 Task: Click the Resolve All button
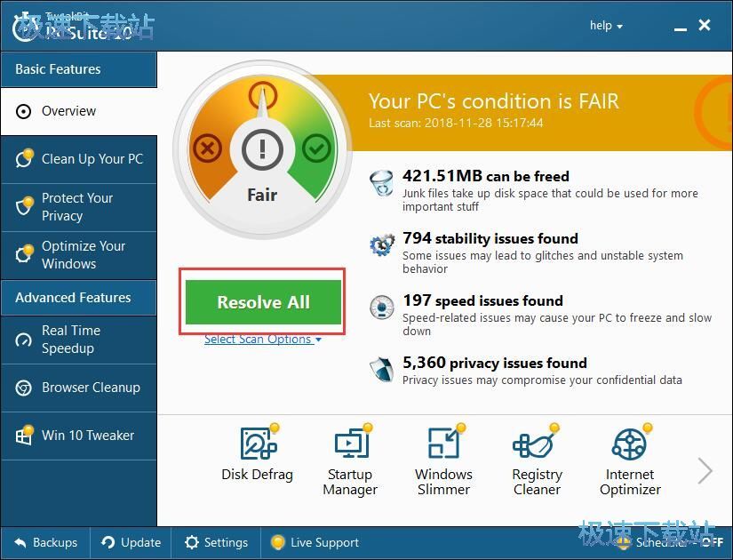click(263, 302)
